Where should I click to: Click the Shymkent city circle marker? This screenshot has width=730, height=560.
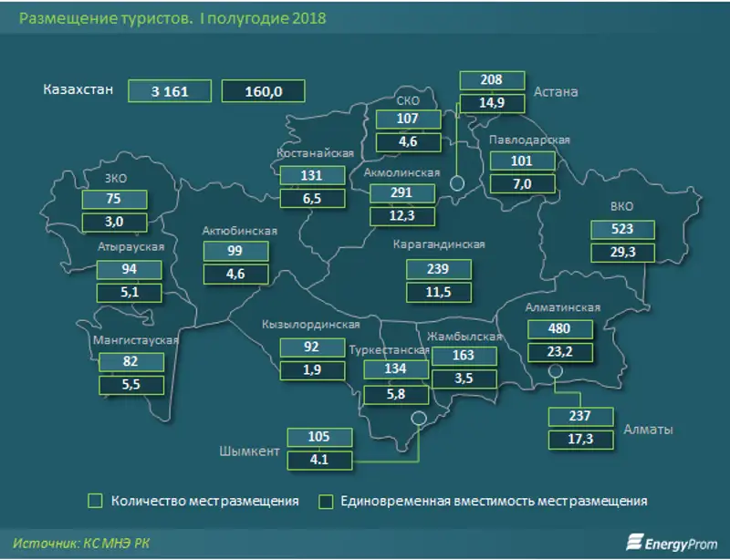[x=419, y=418]
